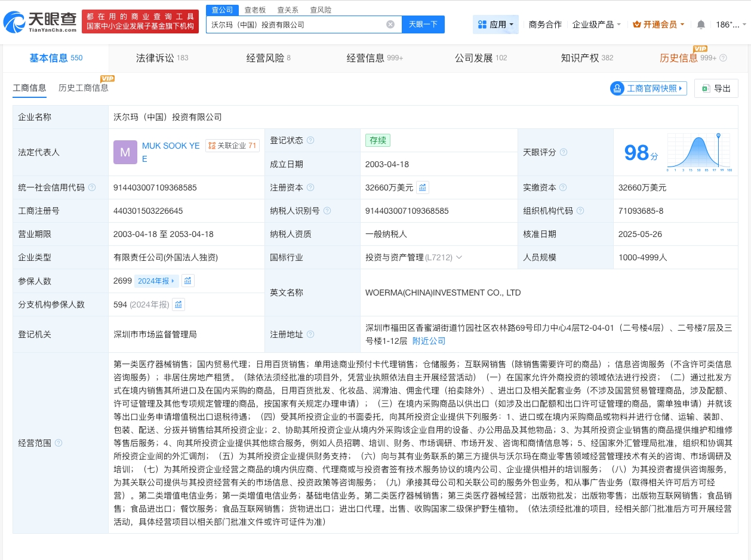Image resolution: width=751 pixels, height=560 pixels.
Task: Click the Excel icon on 导出 button
Action: (x=706, y=88)
